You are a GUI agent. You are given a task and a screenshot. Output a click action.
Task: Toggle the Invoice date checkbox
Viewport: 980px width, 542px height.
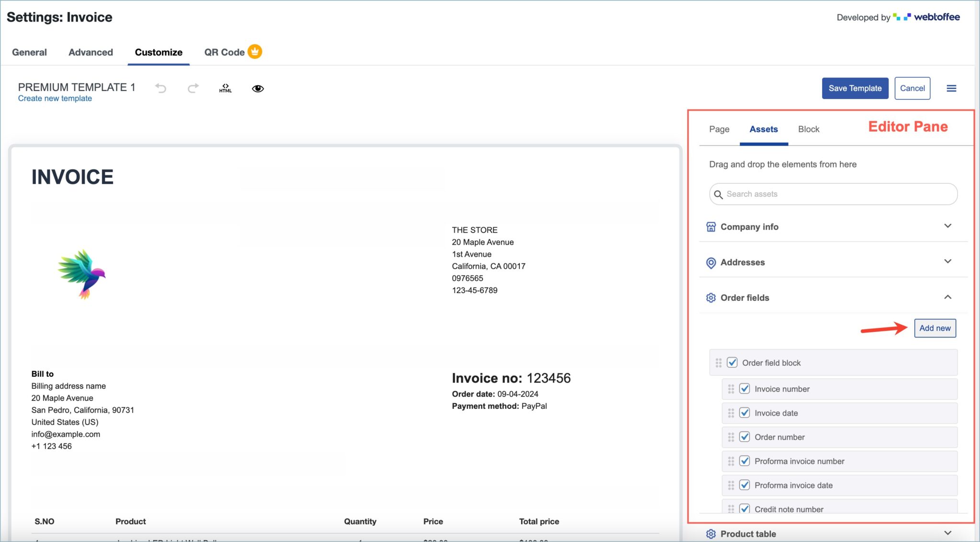pyautogui.click(x=745, y=413)
